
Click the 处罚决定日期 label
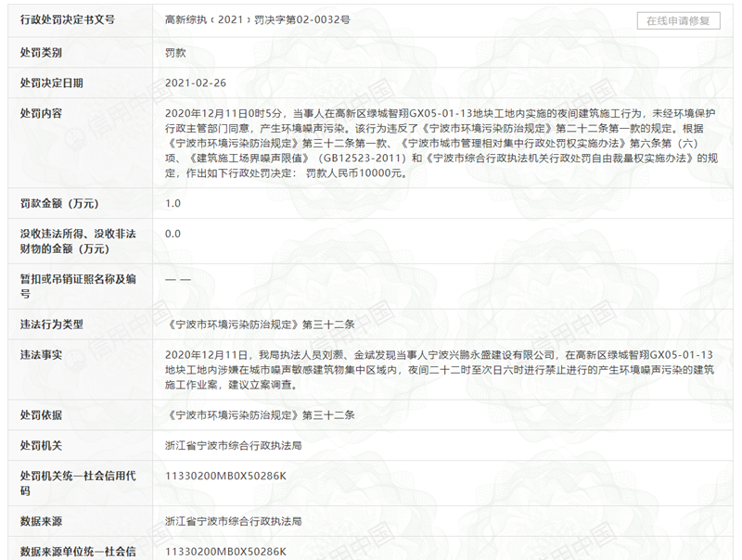(x=52, y=83)
